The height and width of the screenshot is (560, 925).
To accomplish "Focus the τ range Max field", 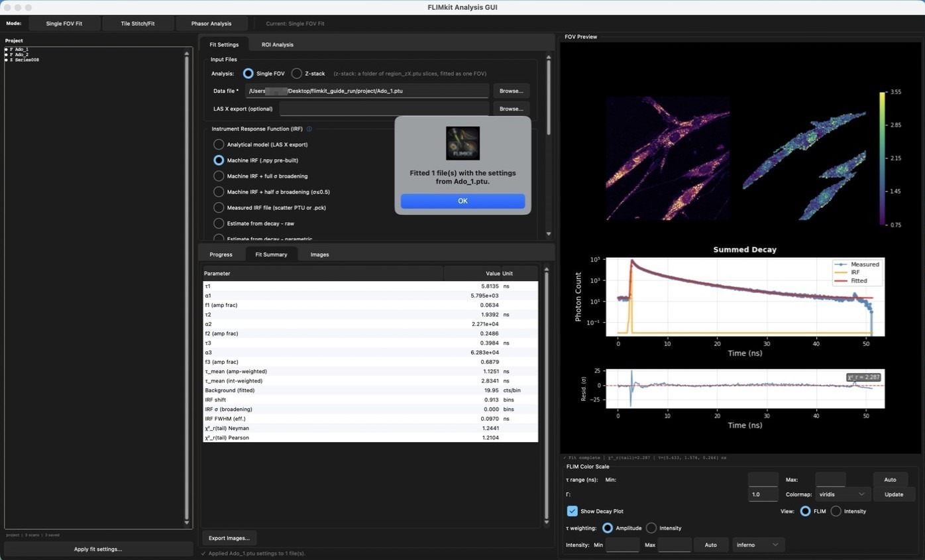I will pyautogui.click(x=830, y=480).
